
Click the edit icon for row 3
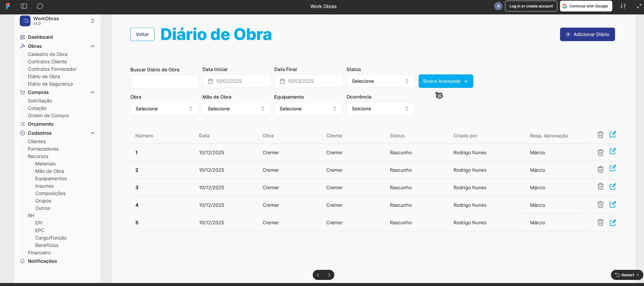(613, 187)
